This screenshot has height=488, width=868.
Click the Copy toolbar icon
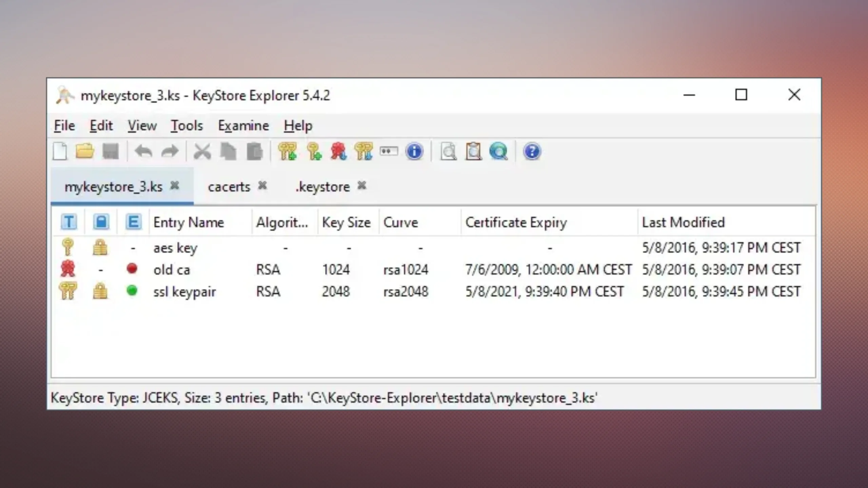click(228, 151)
